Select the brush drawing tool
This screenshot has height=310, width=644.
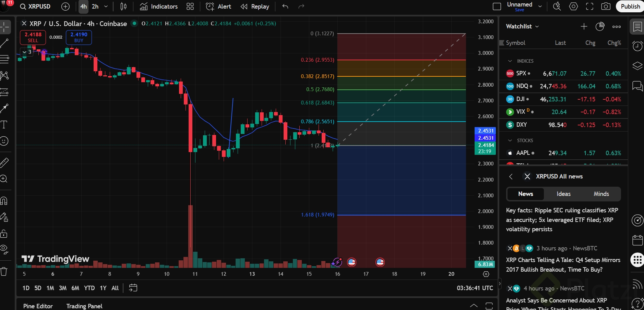4,108
